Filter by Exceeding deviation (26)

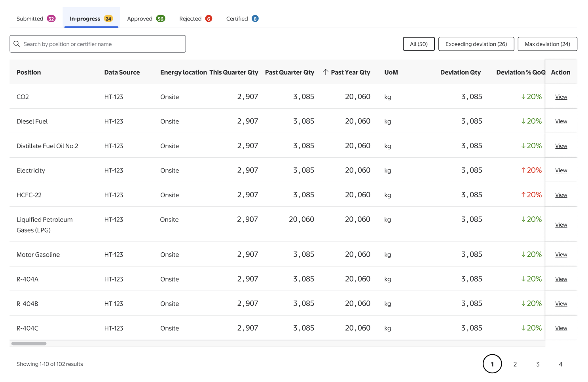coord(476,44)
